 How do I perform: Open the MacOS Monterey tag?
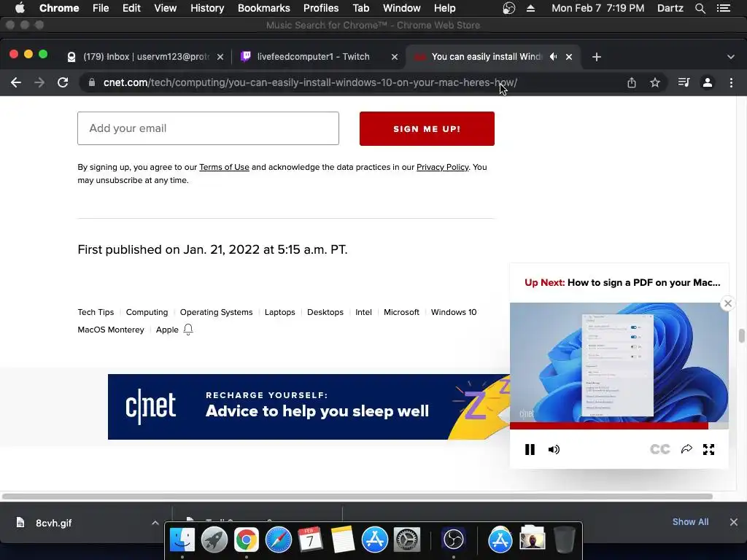(111, 330)
